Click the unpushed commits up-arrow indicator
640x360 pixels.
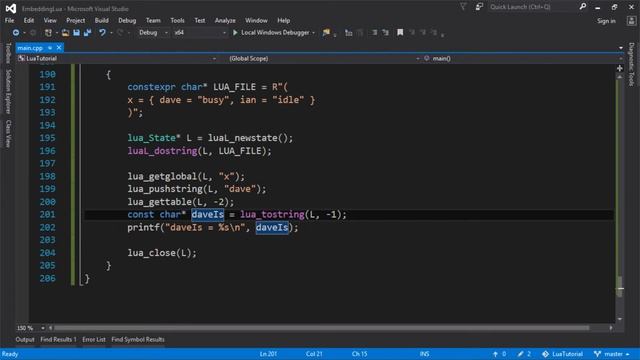point(500,354)
